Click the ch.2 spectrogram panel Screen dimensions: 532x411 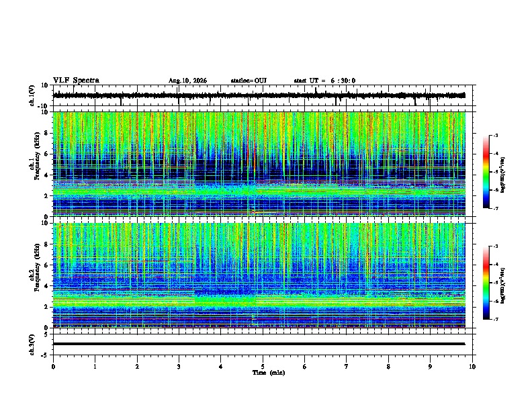point(263,275)
